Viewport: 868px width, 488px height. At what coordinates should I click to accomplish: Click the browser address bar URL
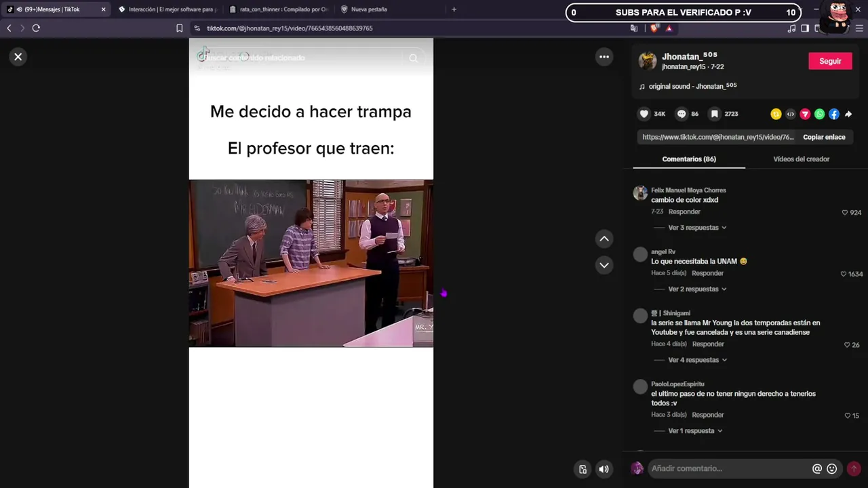pos(290,28)
